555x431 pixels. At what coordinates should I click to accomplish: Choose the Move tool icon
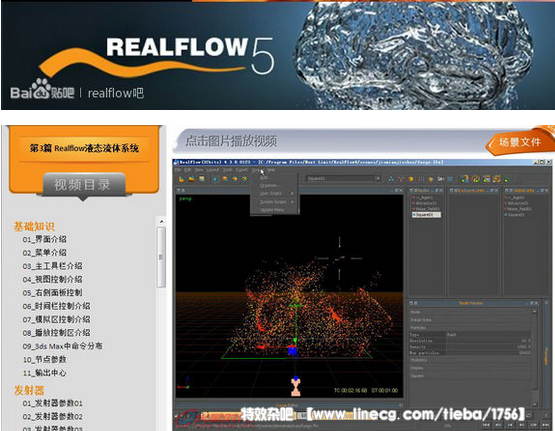point(225,179)
